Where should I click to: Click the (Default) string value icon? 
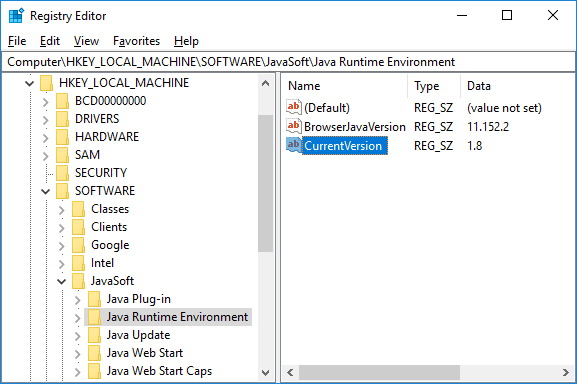[294, 107]
